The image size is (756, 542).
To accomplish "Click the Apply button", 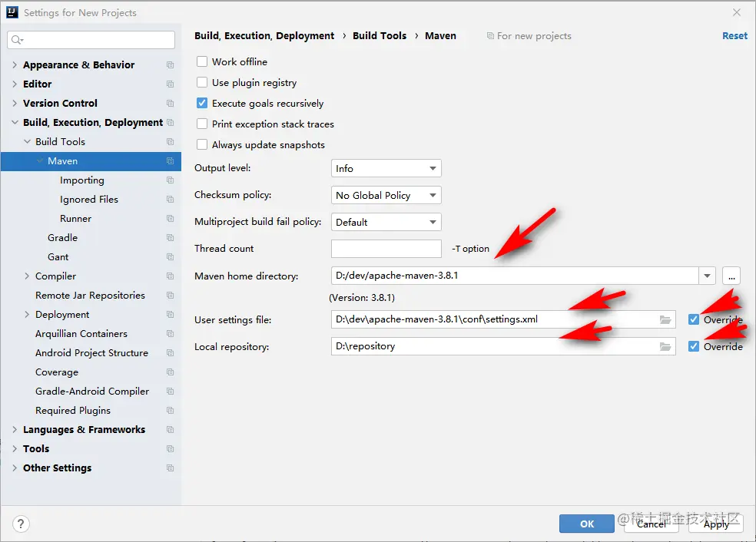I will [716, 524].
